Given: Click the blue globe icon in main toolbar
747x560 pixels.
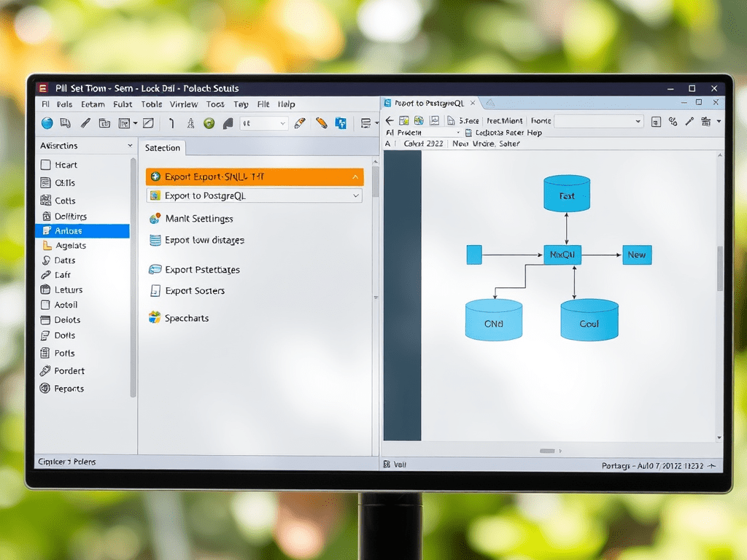Looking at the screenshot, I should [x=47, y=123].
